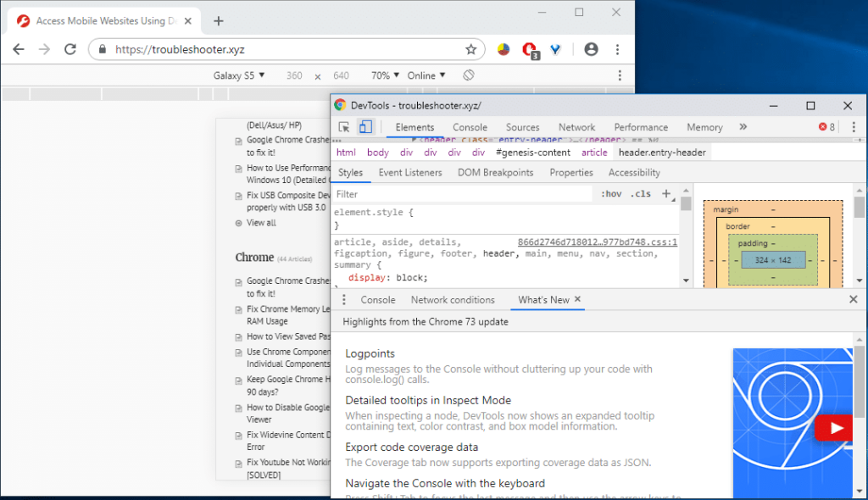
Task: Open the DOM Breakpoints pane
Action: click(495, 173)
